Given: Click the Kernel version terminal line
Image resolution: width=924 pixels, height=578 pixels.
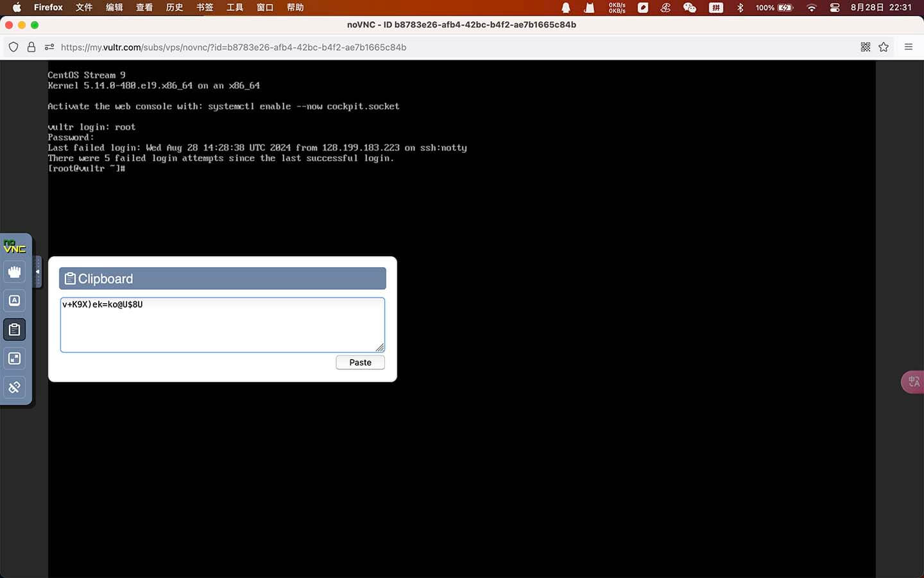Looking at the screenshot, I should pos(153,85).
